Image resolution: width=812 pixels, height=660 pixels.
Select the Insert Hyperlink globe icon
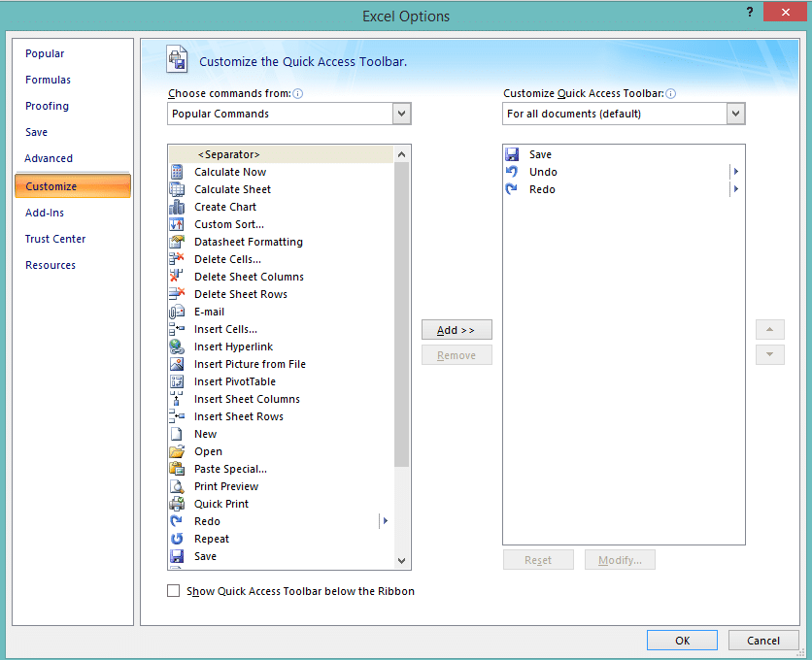(x=177, y=346)
